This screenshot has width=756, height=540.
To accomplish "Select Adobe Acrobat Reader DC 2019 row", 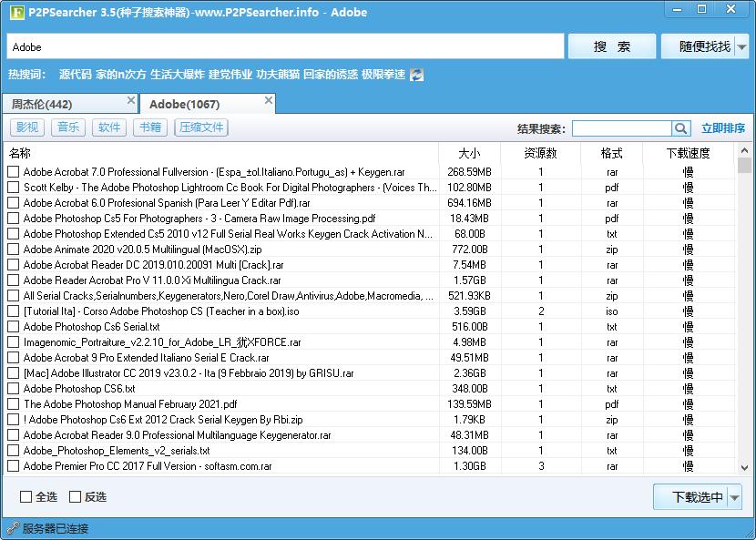I will coord(369,265).
